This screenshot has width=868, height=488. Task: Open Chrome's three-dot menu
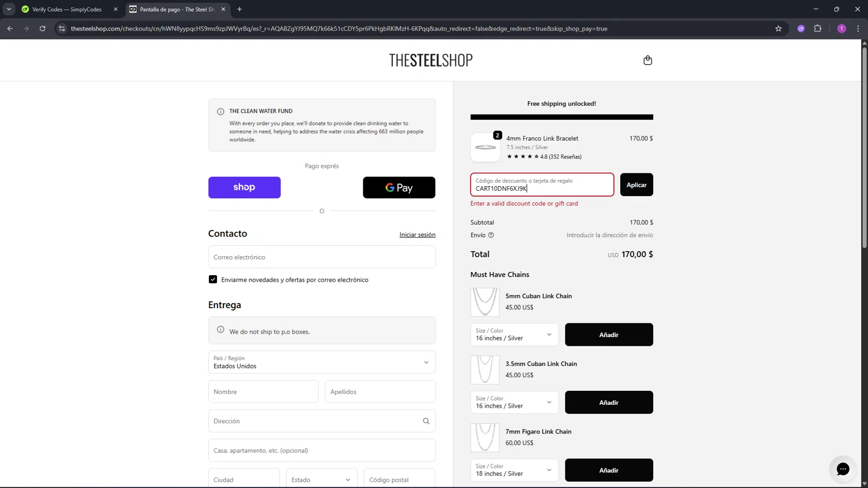coord(858,28)
